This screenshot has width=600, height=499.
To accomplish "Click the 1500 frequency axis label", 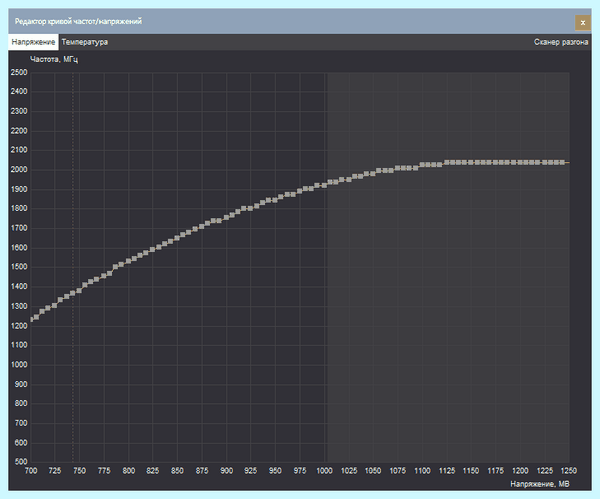I will point(19,267).
